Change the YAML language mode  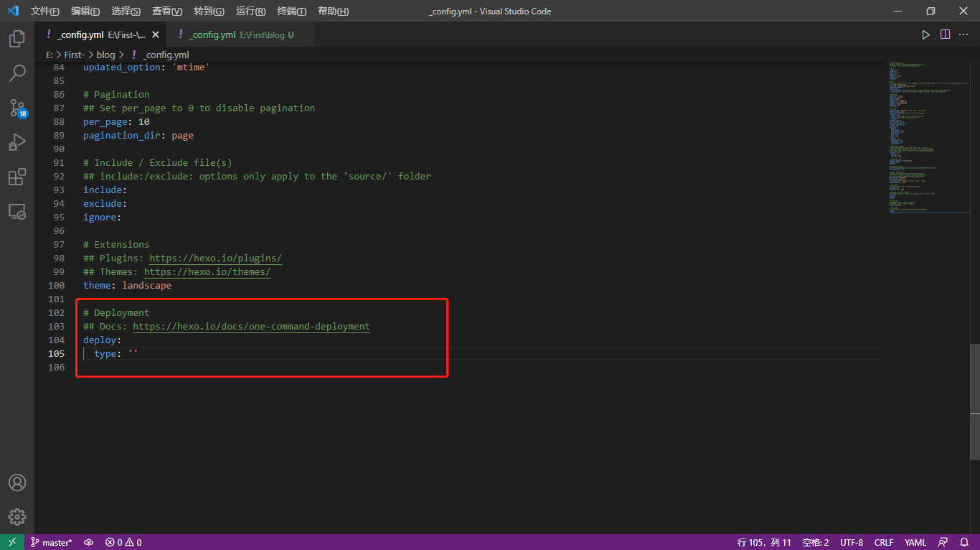[x=915, y=542]
